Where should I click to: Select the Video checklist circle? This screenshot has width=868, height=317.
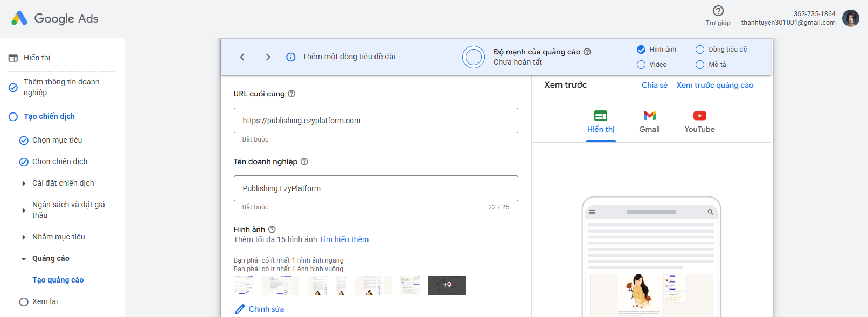(x=641, y=65)
